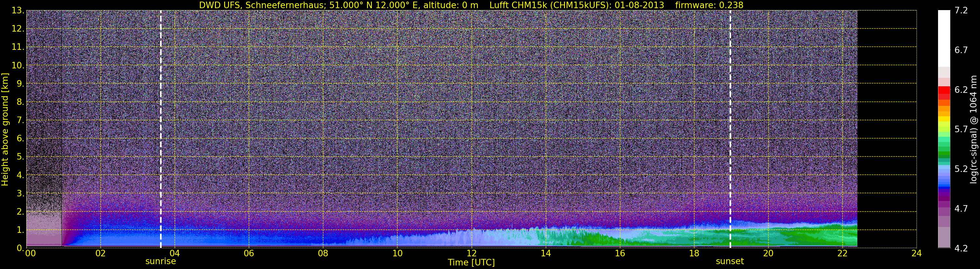Click the time axis tick '20'
The image size is (980, 269).
pos(768,253)
